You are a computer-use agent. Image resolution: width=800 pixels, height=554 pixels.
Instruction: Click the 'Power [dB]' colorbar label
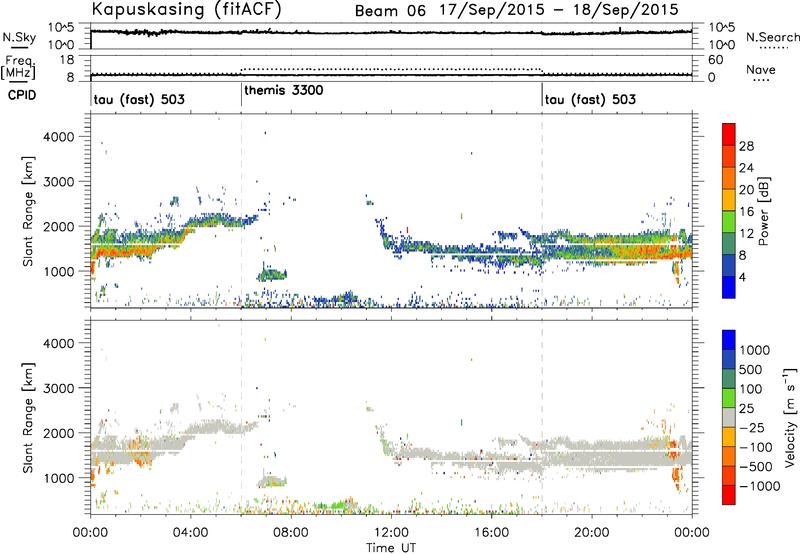[x=764, y=211]
